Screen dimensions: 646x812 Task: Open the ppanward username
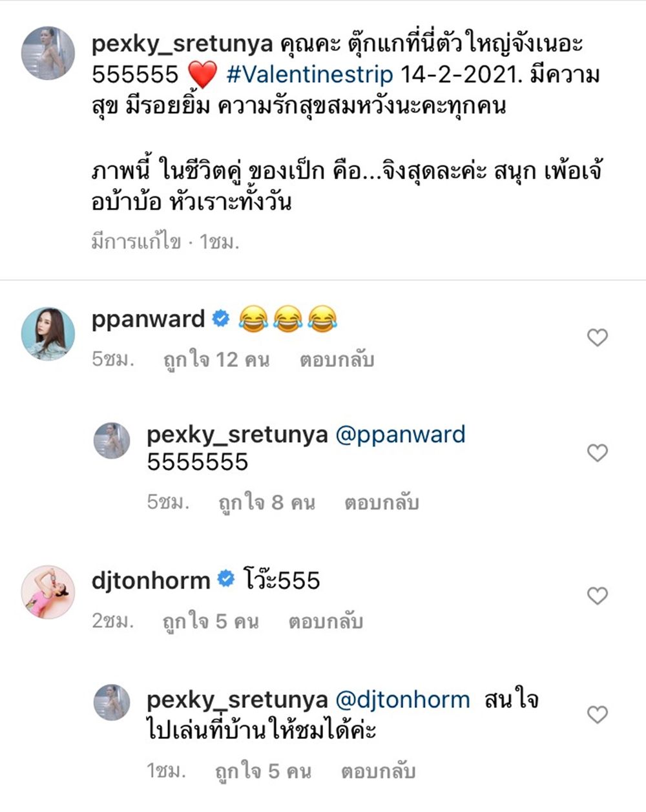148,319
